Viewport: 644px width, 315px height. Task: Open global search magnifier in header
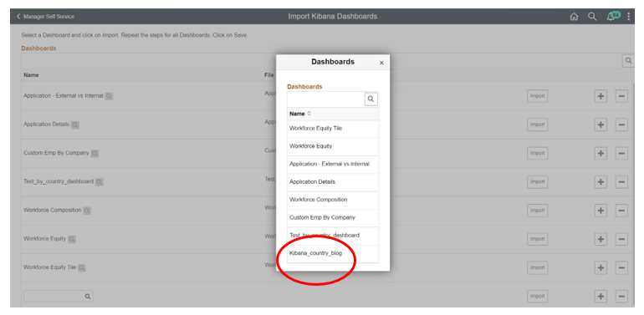pos(592,17)
